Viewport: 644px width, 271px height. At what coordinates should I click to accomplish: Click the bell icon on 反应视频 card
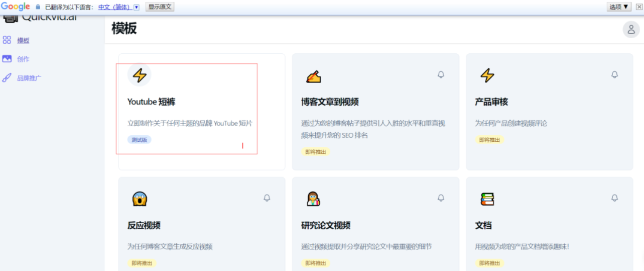267,198
